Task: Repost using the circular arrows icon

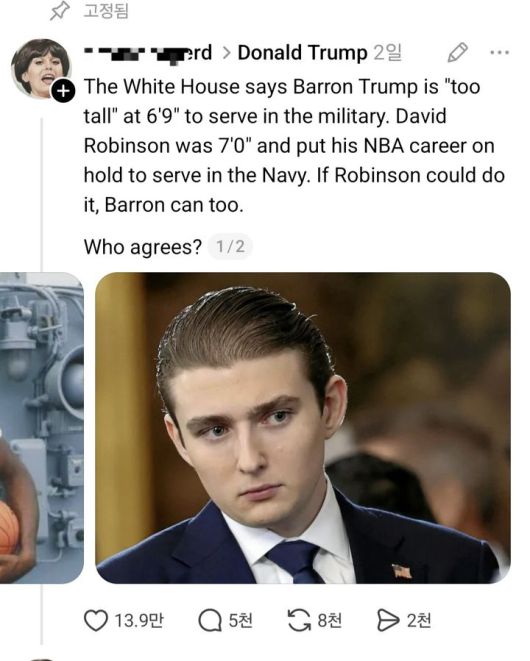Action: (299, 620)
